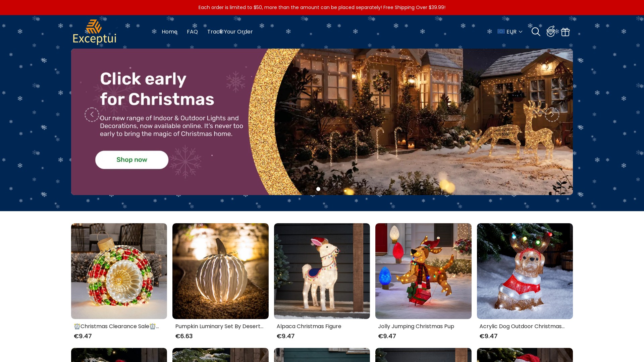Open Jolly Jumping Christmas Pup link

tap(416, 326)
